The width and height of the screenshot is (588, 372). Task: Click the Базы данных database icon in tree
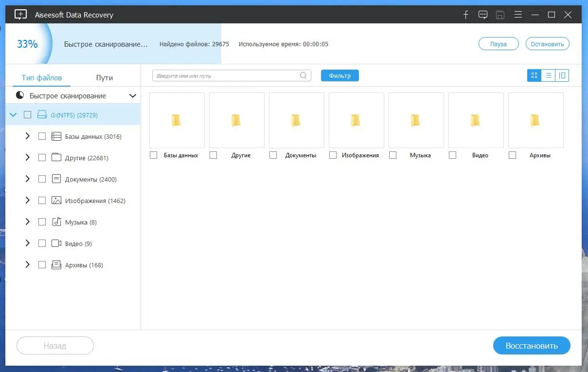click(x=56, y=136)
